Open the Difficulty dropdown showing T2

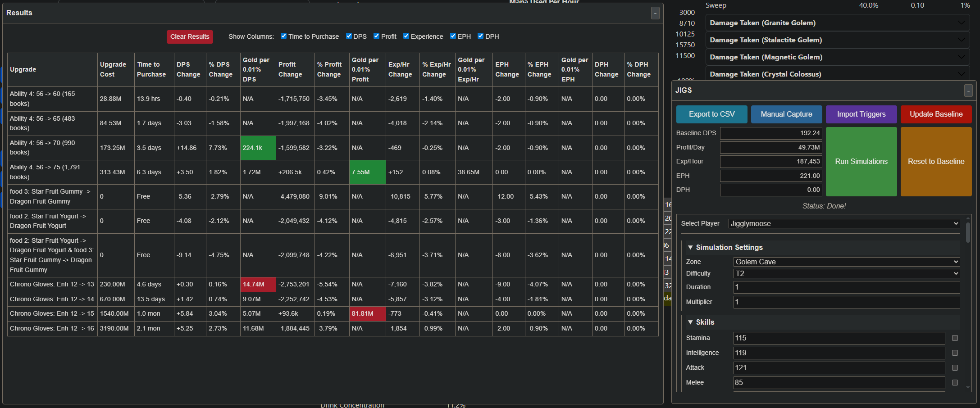tap(847, 274)
